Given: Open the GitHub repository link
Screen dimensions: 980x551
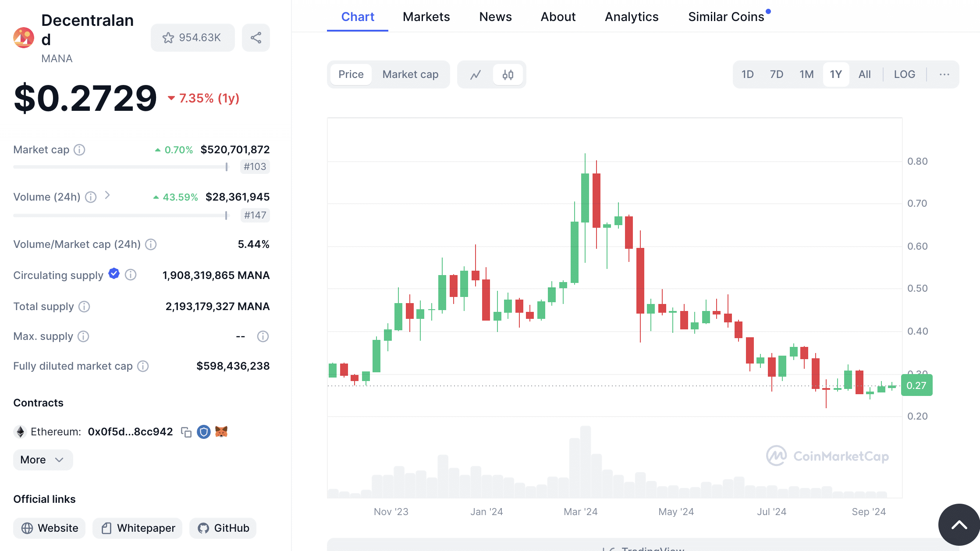Looking at the screenshot, I should [x=223, y=528].
